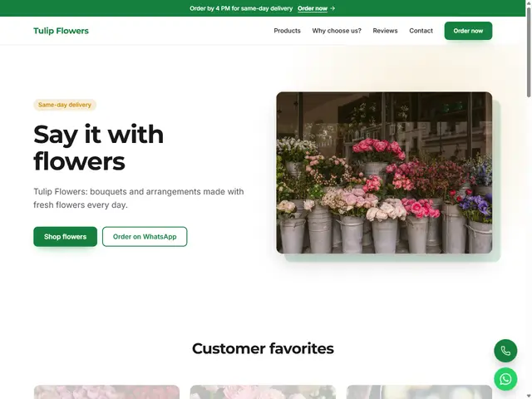Open the Why choose us? nav item
The image size is (532, 399).
pyautogui.click(x=337, y=31)
